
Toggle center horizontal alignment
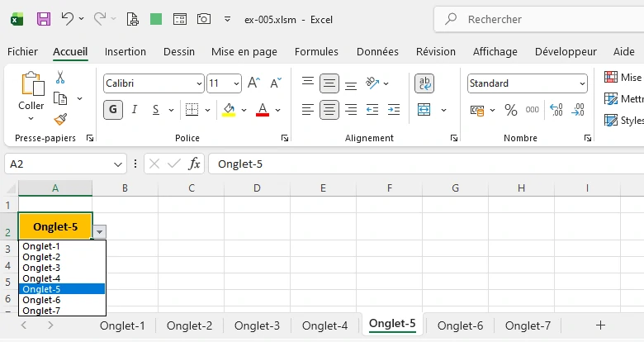329,110
